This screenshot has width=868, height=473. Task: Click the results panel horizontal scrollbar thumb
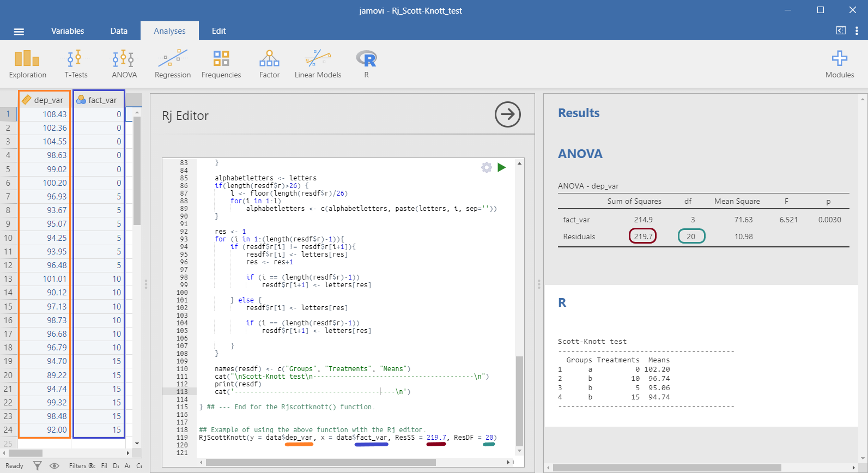[x=667, y=468]
